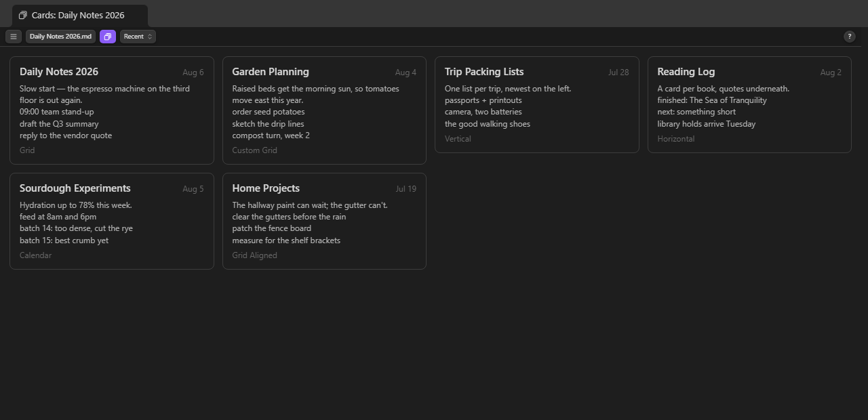Click the Daily Notes 2026.md file button
868x420 pixels.
pos(60,37)
